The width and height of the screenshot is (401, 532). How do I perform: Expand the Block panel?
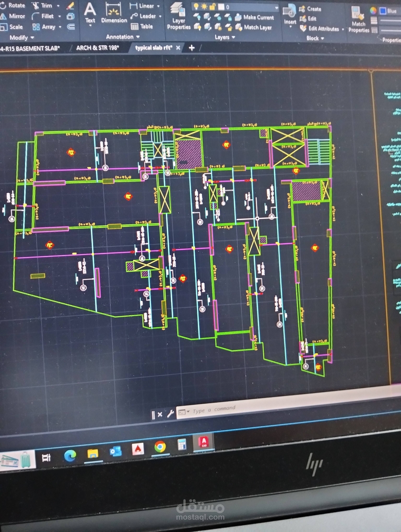tap(315, 38)
